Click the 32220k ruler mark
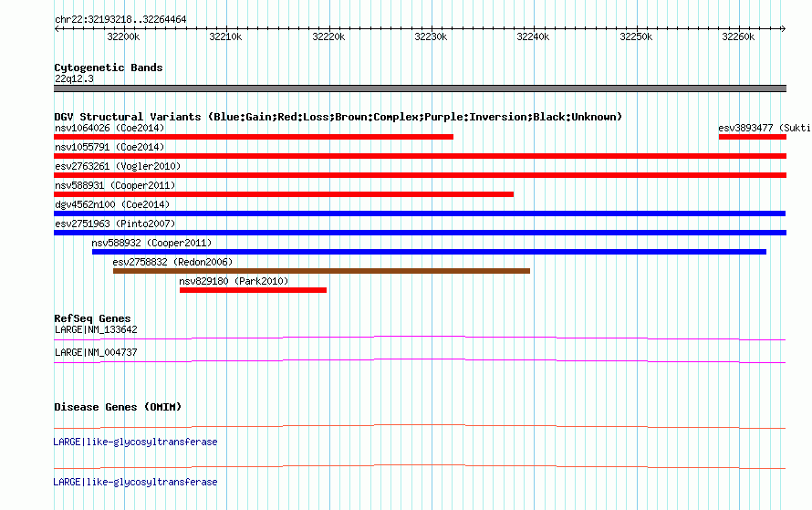This screenshot has height=510, width=812. pyautogui.click(x=328, y=36)
